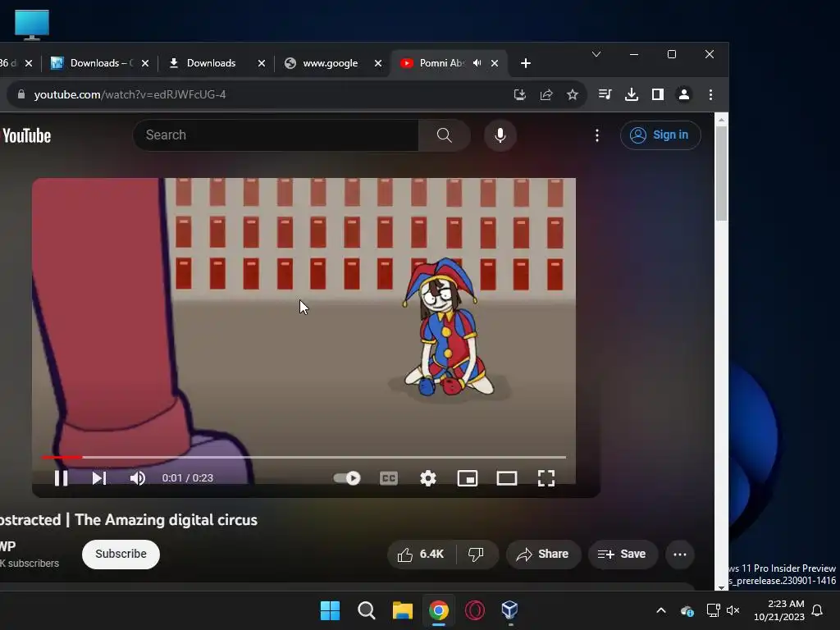
Task: Switch to the second Downloads tab
Action: (217, 63)
